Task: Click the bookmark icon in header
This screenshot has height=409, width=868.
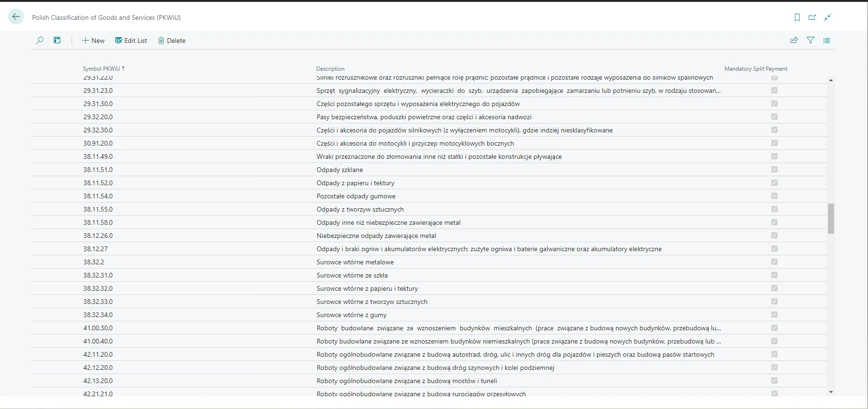Action: (797, 17)
